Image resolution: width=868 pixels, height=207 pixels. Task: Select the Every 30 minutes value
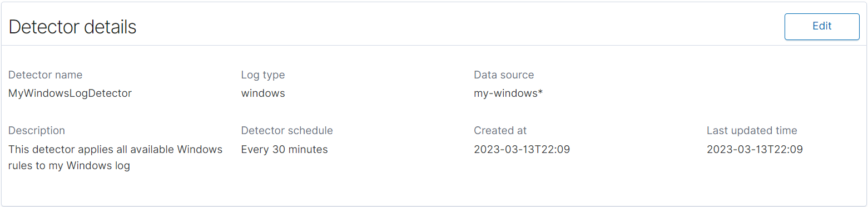pyautogui.click(x=285, y=149)
